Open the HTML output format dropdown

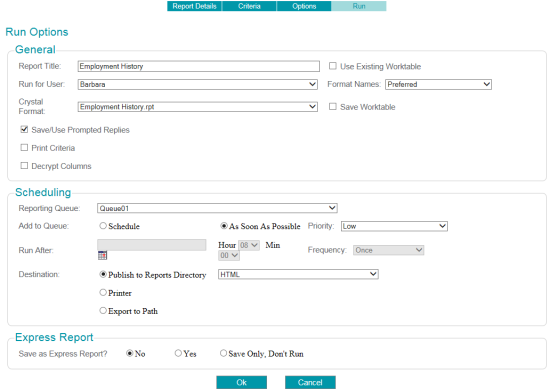tap(298, 274)
